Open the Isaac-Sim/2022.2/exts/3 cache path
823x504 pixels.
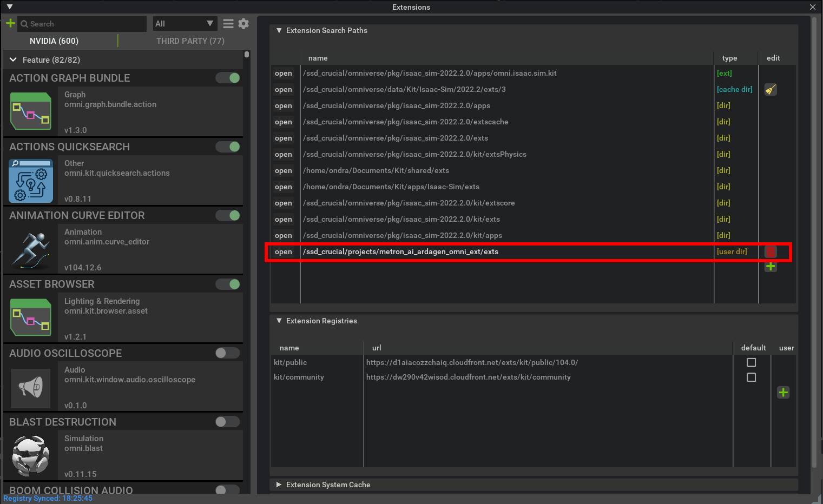pos(284,89)
